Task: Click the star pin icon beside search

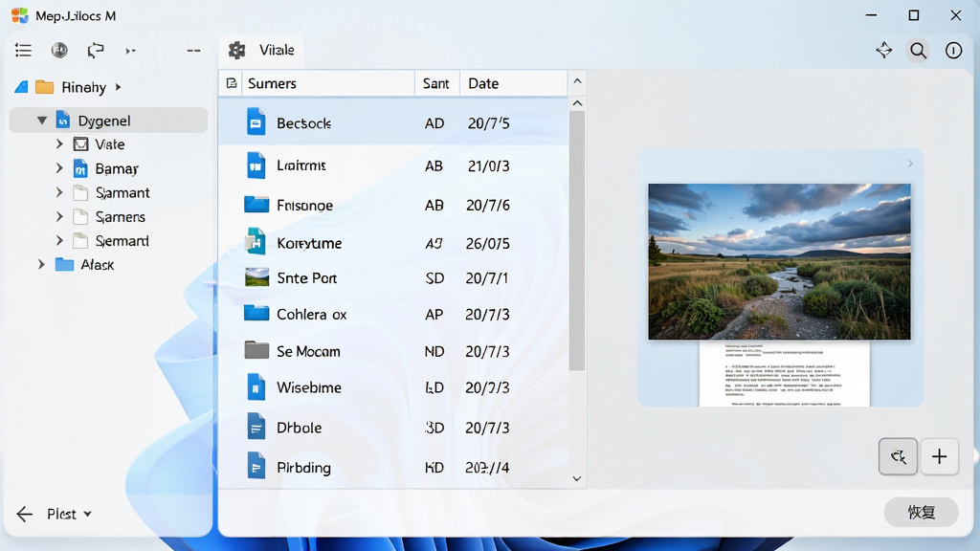Action: point(883,50)
